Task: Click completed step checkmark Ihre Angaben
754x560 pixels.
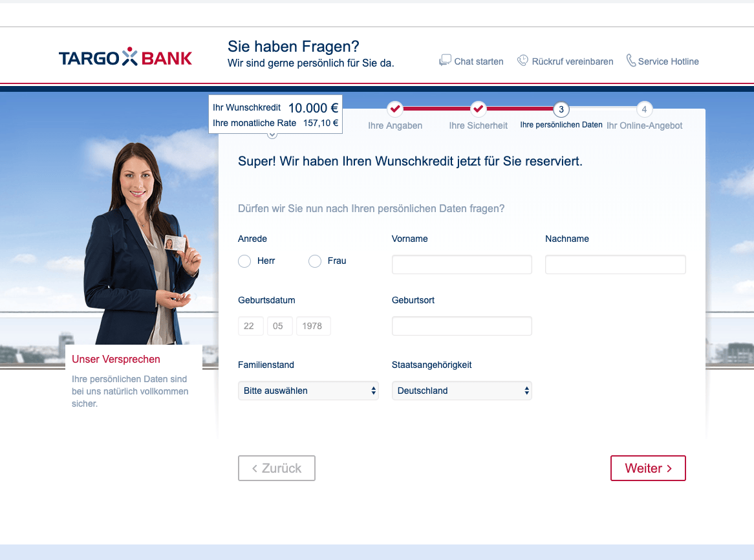Action: [395, 109]
